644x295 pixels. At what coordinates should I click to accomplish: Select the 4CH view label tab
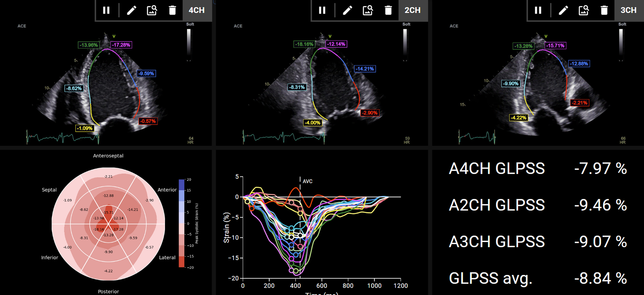click(x=197, y=10)
